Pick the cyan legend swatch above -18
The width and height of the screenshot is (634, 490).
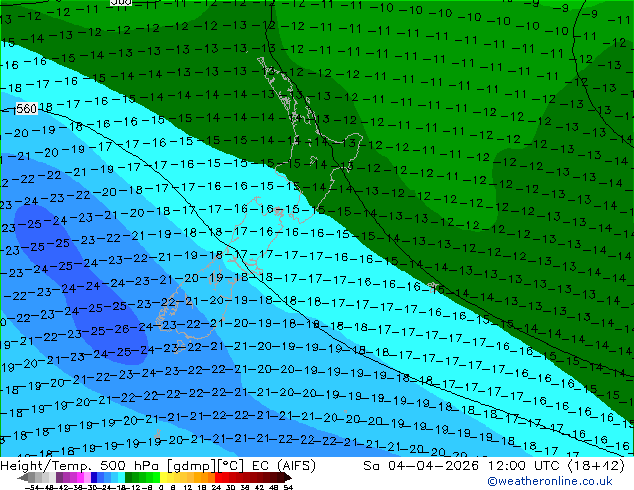click(x=121, y=478)
